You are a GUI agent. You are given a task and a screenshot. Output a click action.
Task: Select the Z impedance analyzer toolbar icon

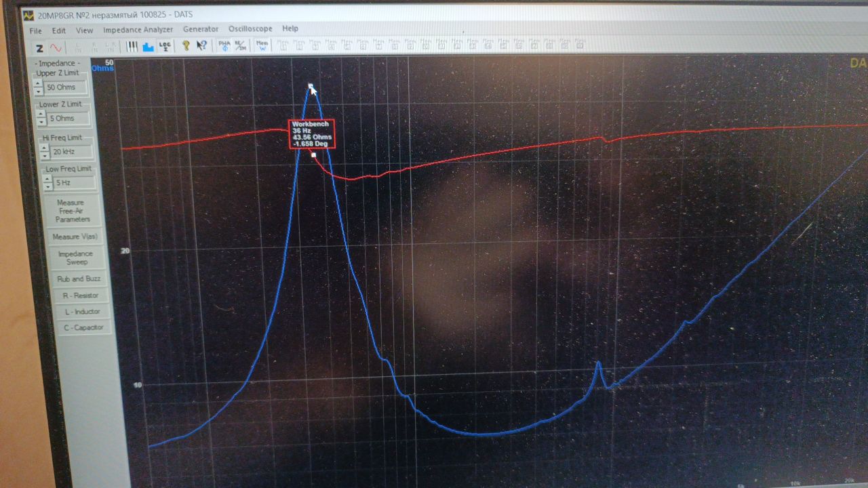point(39,47)
